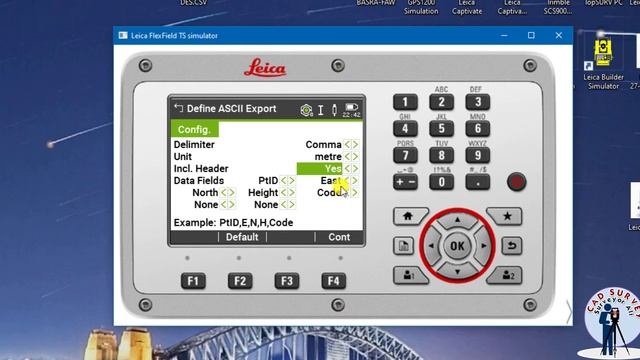
Task: Change the first None field with the right arrow
Action: point(232,204)
